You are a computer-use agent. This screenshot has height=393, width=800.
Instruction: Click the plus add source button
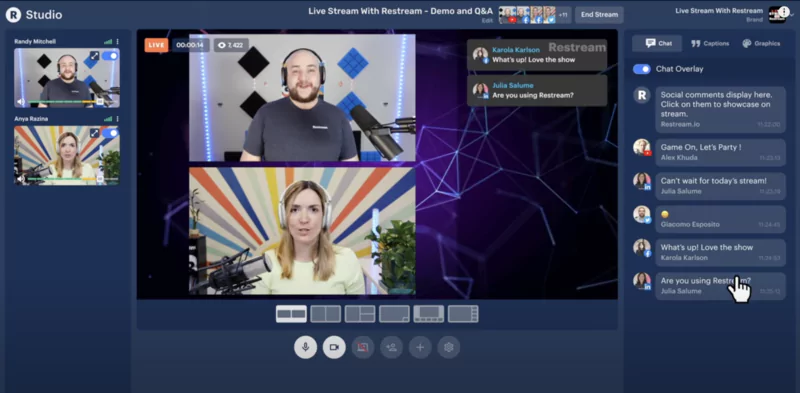point(420,347)
